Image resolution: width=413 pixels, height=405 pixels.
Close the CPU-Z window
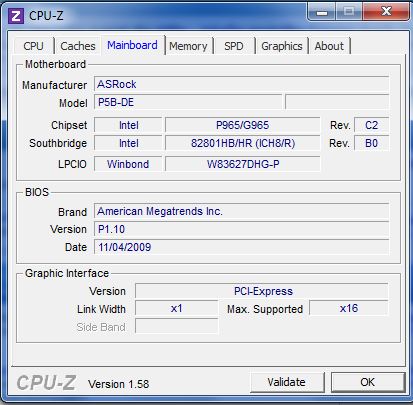tap(386, 12)
